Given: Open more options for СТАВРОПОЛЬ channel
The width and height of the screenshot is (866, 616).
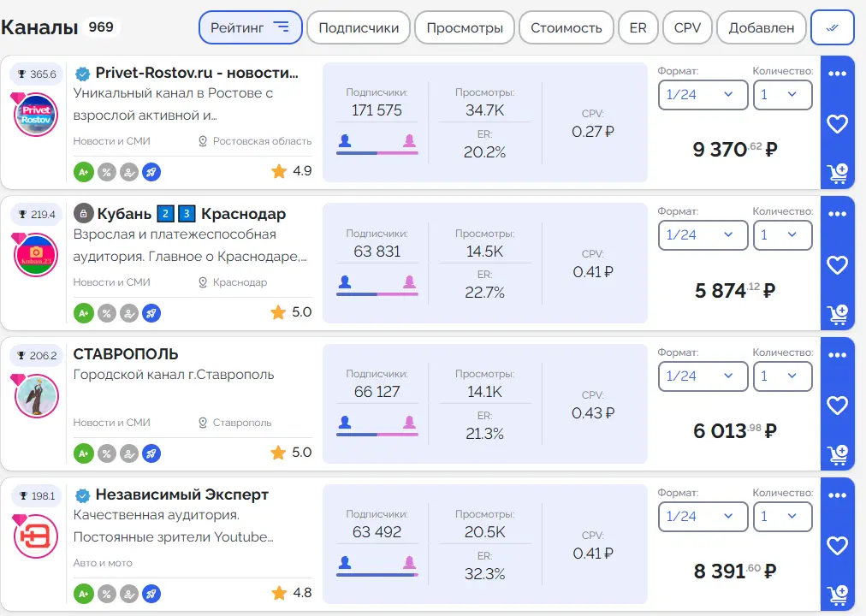Looking at the screenshot, I should [837, 354].
